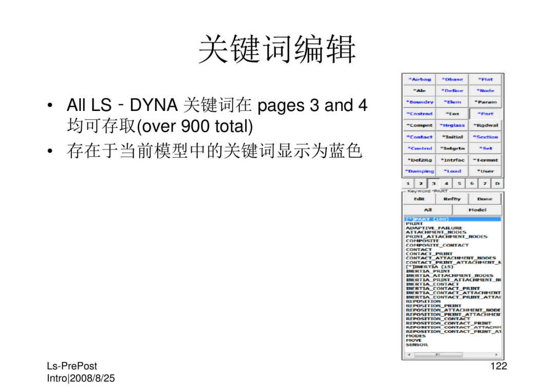Viewport: 555px width, 392px height.
Task: Switch to page tab D
Action: pos(497,183)
